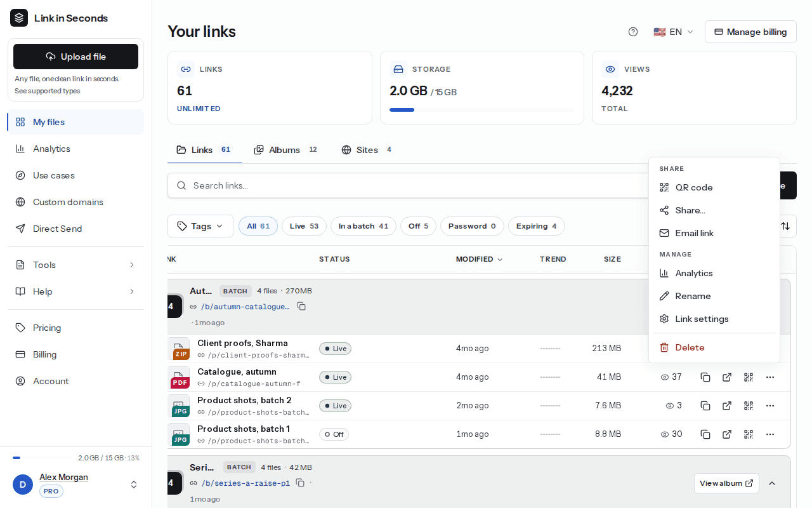The image size is (812, 508).
Task: Open Custom domains in the sidebar
Action: (x=75, y=202)
